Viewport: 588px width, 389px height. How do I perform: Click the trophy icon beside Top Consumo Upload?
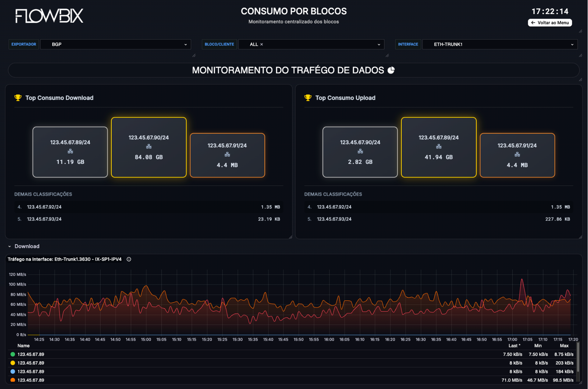pyautogui.click(x=308, y=97)
